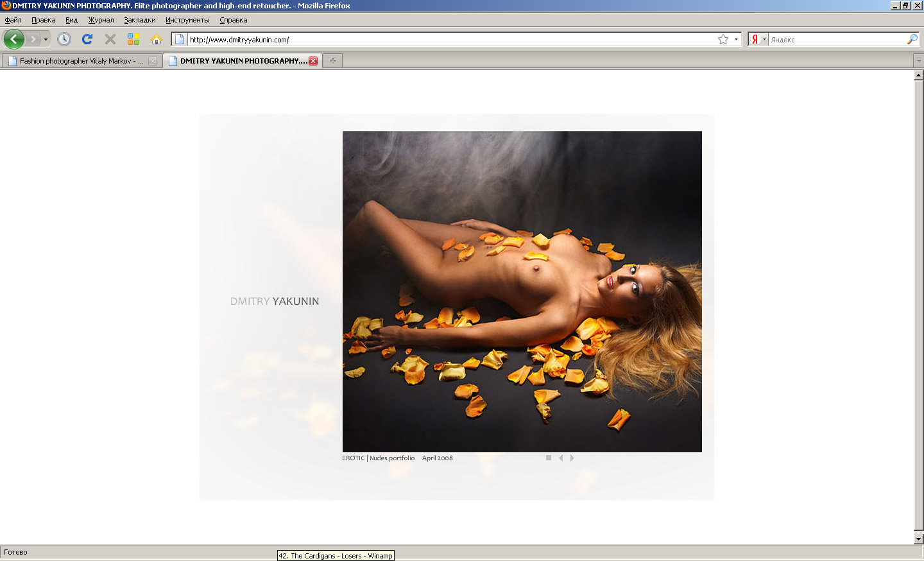This screenshot has height=561, width=924.
Task: Bookmark this page with the star
Action: point(723,39)
